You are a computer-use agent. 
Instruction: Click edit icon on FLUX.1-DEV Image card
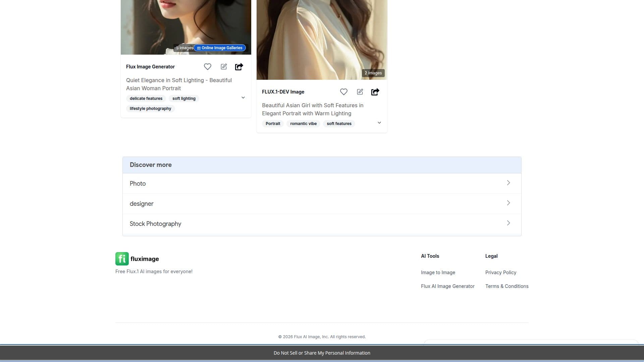[x=360, y=92]
